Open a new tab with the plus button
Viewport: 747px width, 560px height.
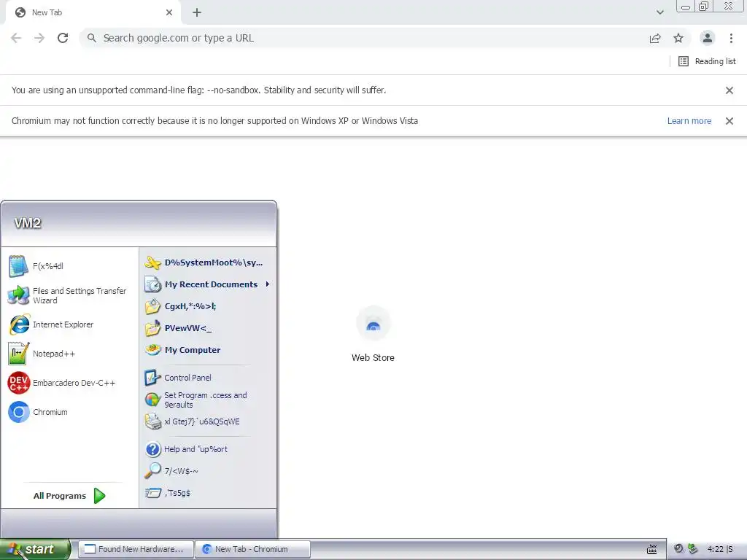click(x=197, y=12)
